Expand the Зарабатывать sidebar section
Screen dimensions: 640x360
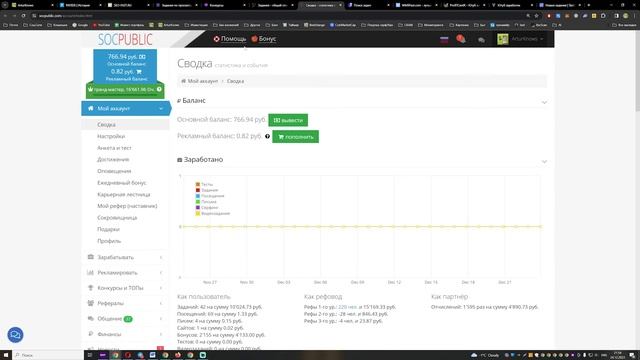pos(125,257)
